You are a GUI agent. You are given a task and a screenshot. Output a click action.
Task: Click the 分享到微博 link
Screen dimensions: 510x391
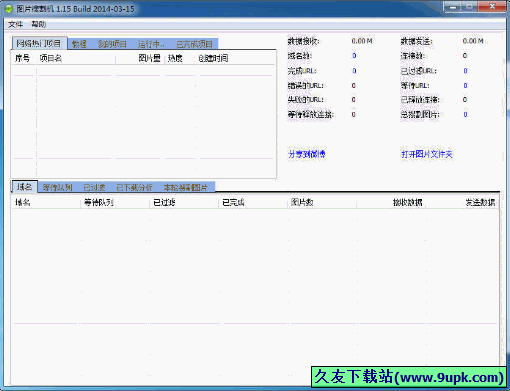point(307,154)
